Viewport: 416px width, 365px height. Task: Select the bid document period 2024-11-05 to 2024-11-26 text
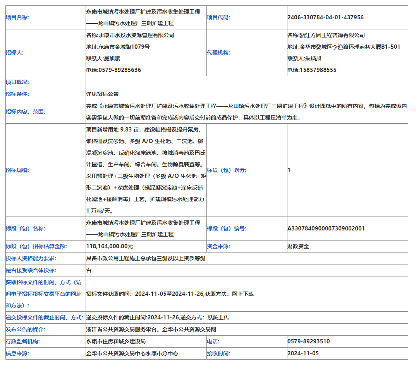(x=169, y=294)
